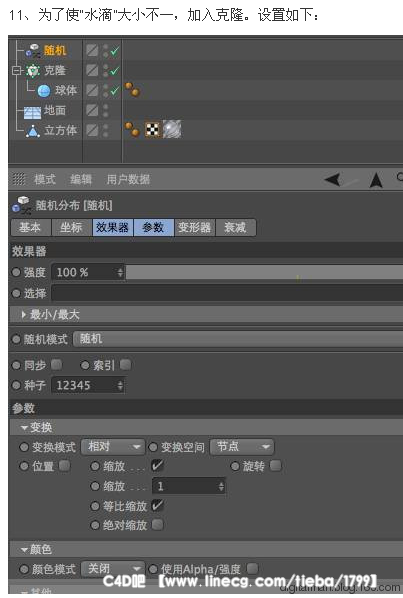This screenshot has height=598, width=403.
Task: Click the 选择 selection input field
Action: pyautogui.click(x=227, y=293)
